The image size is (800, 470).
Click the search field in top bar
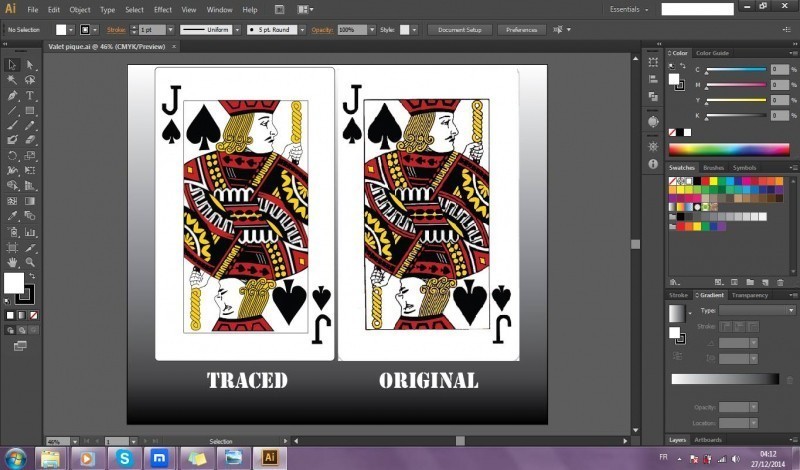click(x=697, y=9)
